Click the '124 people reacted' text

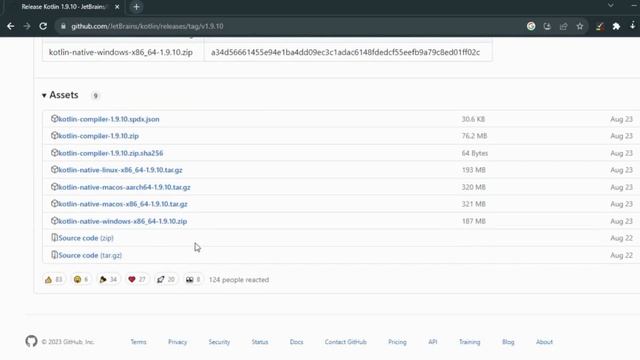pyautogui.click(x=239, y=280)
